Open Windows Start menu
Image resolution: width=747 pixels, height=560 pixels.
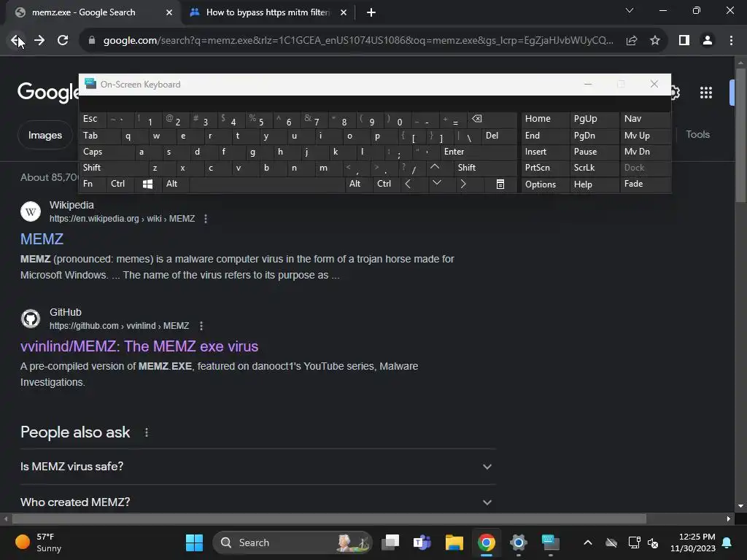tap(194, 542)
